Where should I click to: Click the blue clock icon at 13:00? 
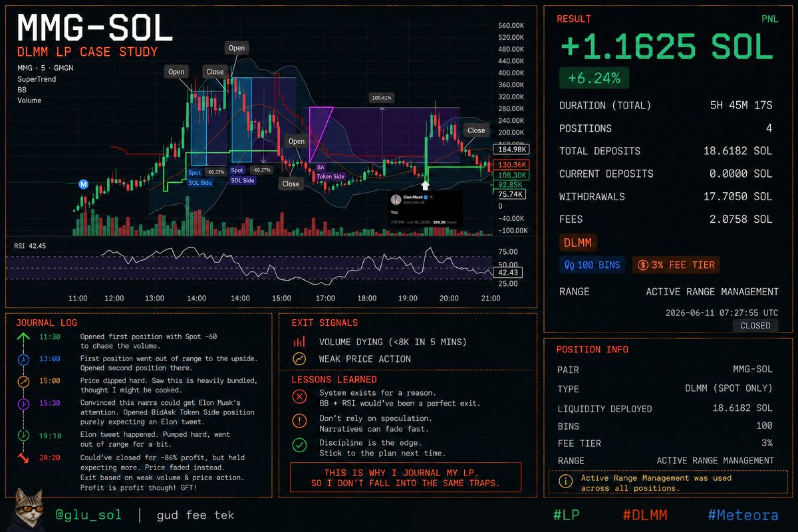pos(23,360)
